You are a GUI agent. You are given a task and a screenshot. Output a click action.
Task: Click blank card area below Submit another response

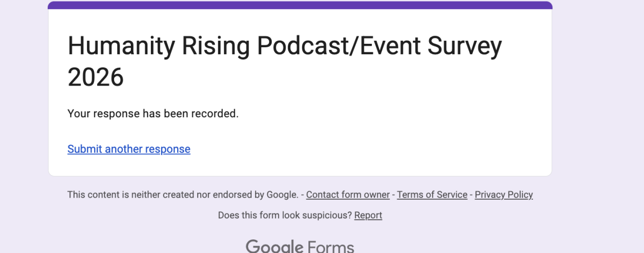click(x=302, y=165)
